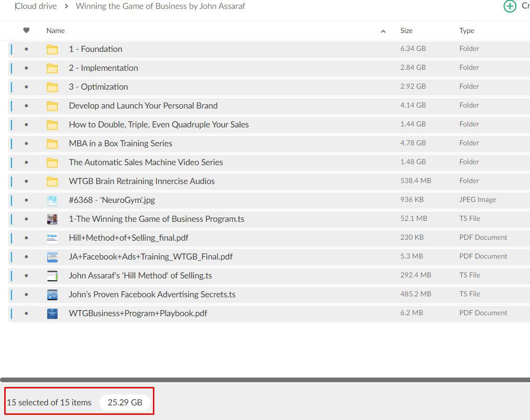Viewport: 530px width, 420px height.
Task: Open The Automatic Sales Machine Video Series
Action: 146,162
